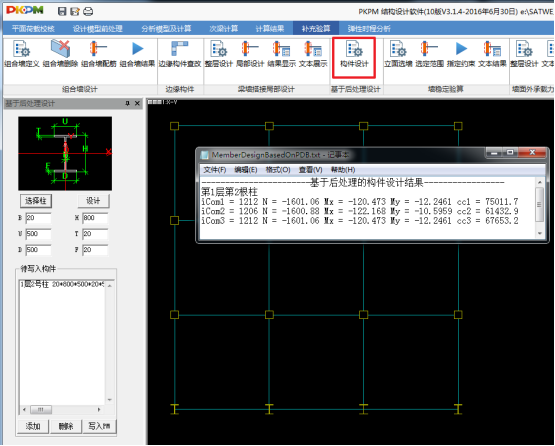
Task: Switch to 弹性时程分析 tab
Action: click(369, 29)
